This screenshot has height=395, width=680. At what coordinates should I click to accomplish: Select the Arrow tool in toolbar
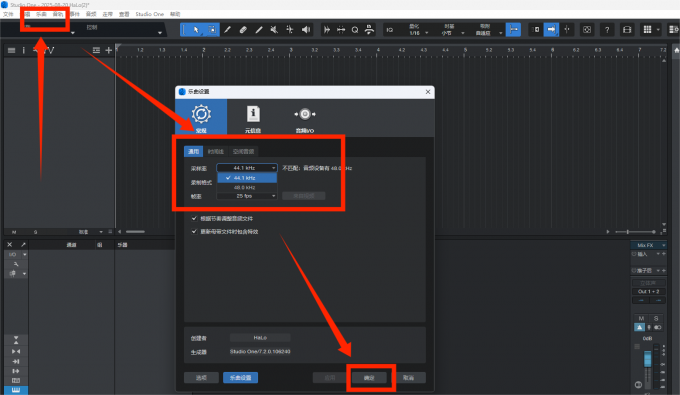(x=196, y=29)
